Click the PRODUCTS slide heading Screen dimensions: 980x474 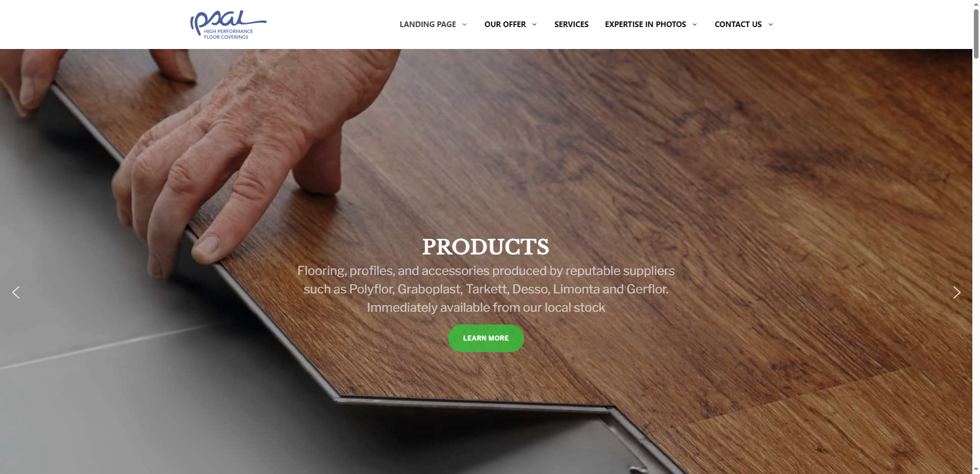point(486,247)
